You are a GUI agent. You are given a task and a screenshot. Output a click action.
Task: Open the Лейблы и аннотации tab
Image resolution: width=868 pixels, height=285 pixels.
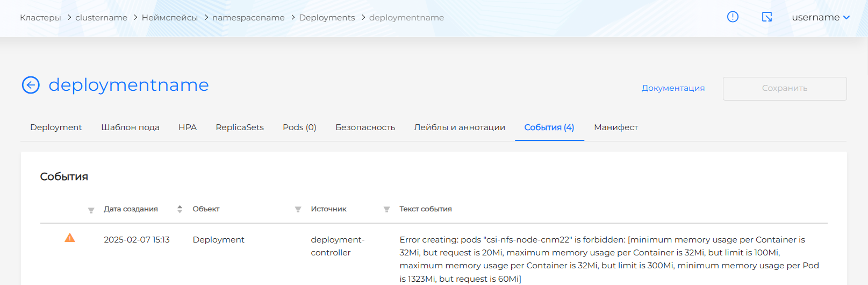point(459,127)
